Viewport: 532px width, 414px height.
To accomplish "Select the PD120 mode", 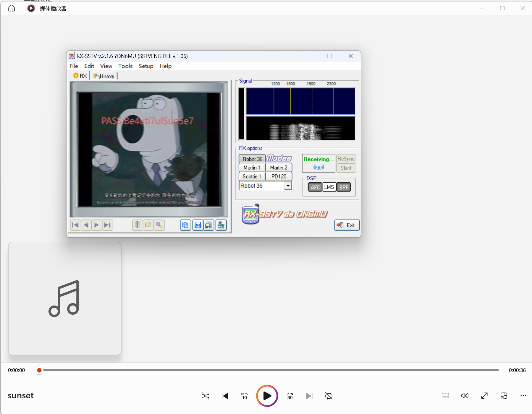I will (x=279, y=176).
